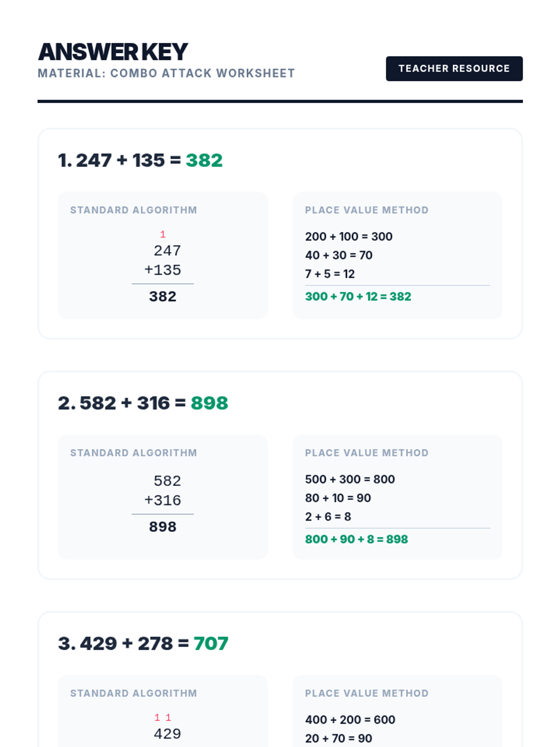Image resolution: width=560 pixels, height=747 pixels.
Task: Select problem 1 Standard Algorithm label
Action: click(133, 210)
